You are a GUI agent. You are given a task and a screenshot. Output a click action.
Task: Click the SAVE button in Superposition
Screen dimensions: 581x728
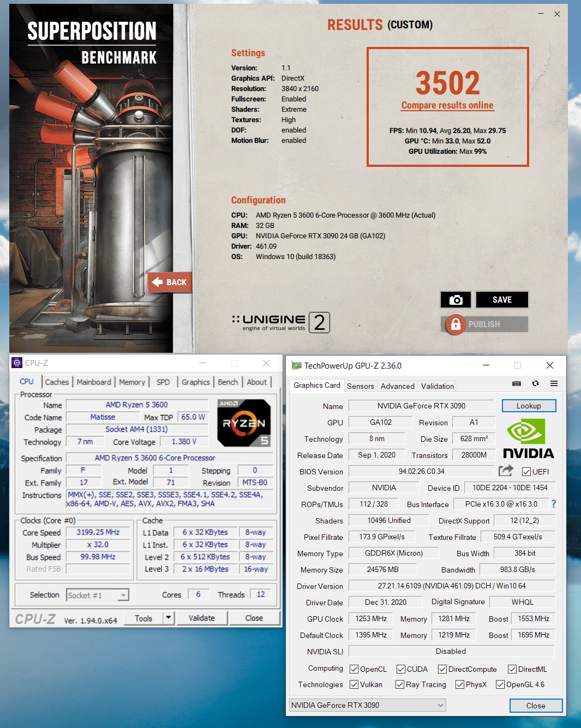[x=502, y=300]
